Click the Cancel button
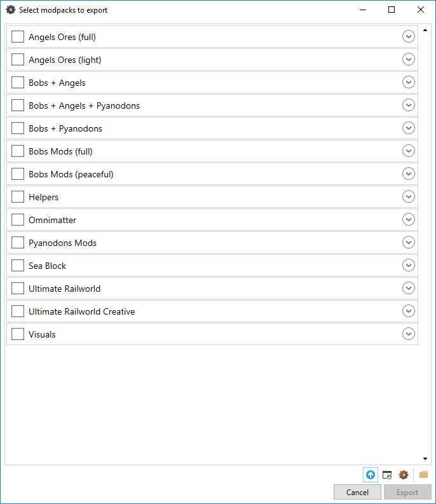This screenshot has height=504, width=436. coord(357,492)
